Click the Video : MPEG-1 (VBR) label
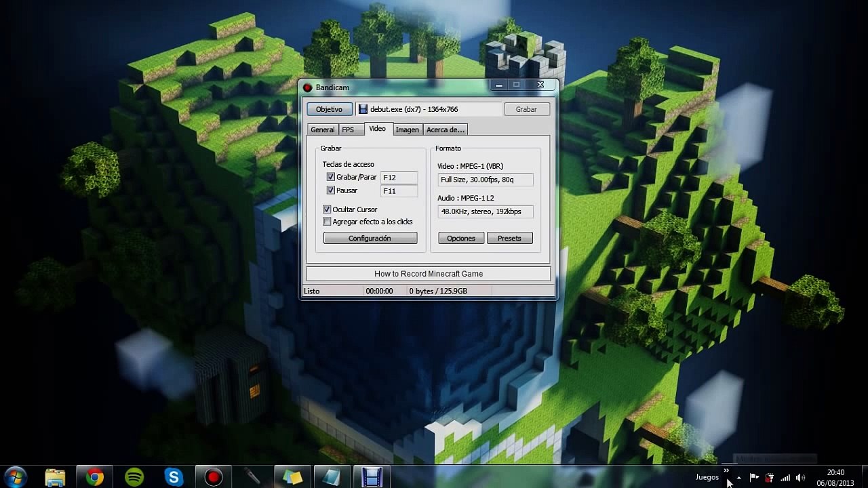Screen dimensions: 868x488 pos(471,166)
